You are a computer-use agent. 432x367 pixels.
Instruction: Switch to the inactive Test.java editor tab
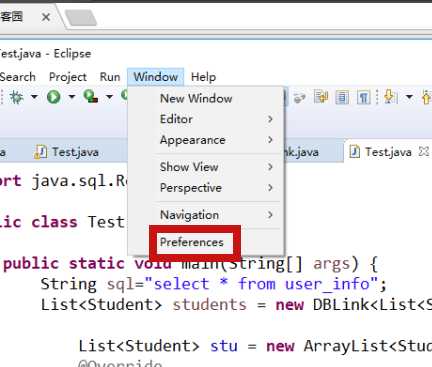[x=67, y=152]
